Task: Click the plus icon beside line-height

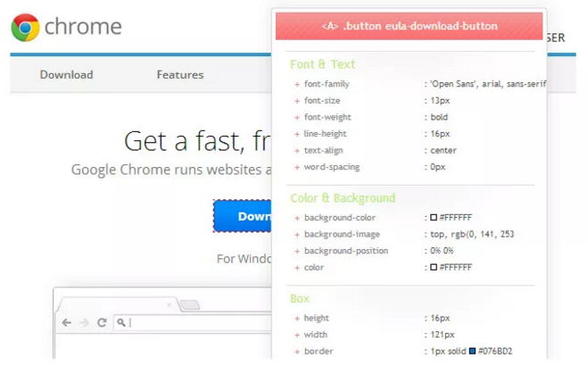Action: tap(297, 134)
